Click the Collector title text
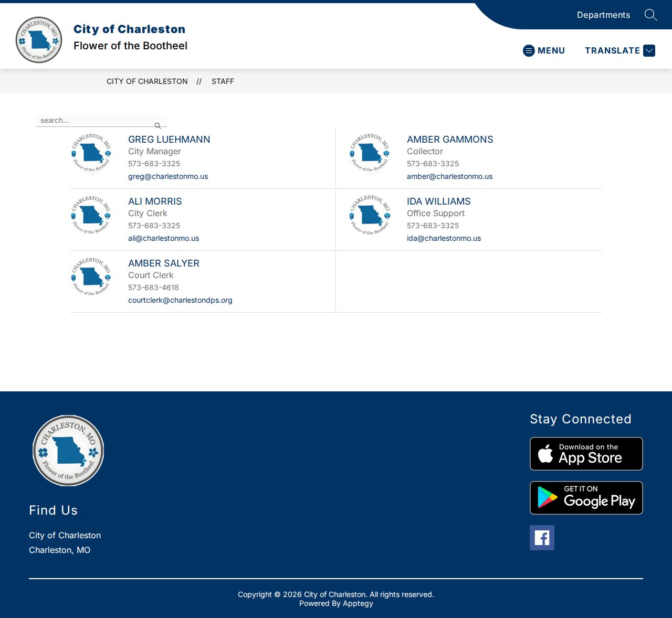672x618 pixels. point(425,152)
